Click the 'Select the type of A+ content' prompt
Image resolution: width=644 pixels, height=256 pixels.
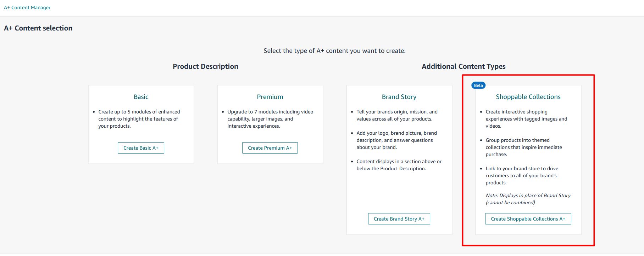(x=334, y=51)
